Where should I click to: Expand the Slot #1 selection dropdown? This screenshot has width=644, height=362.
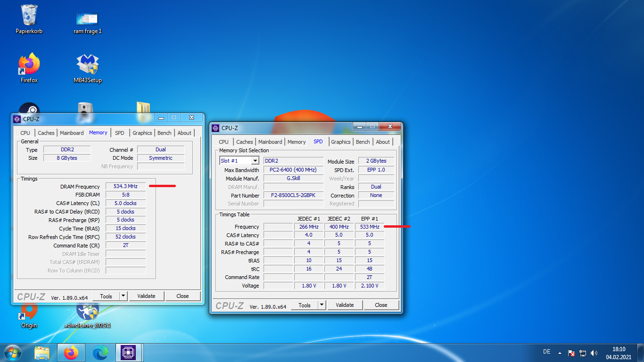coord(255,161)
